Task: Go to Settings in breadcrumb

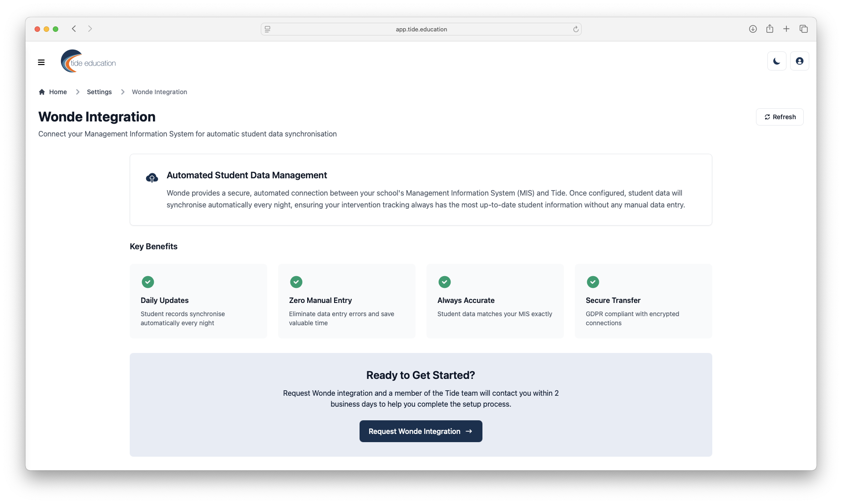Action: [99, 92]
